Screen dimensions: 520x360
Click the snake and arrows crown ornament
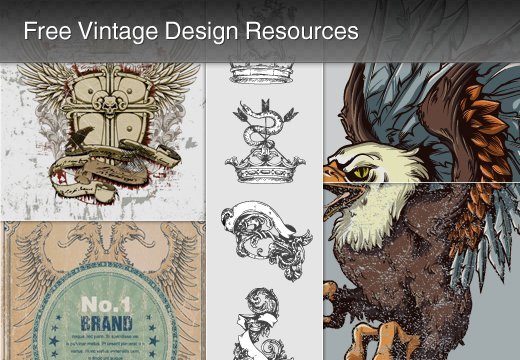[x=265, y=141]
